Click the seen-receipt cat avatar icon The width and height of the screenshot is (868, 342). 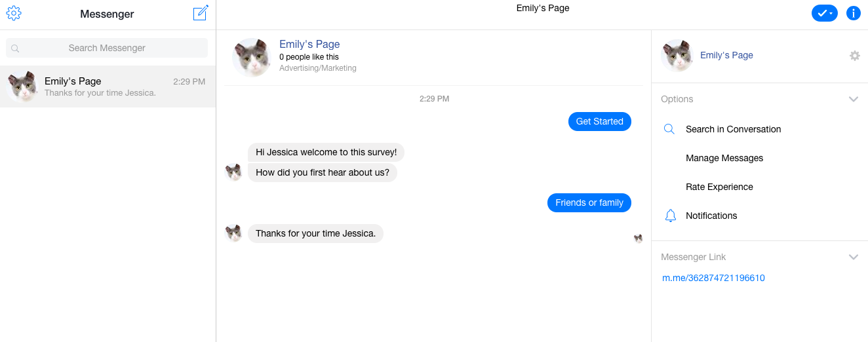(638, 238)
